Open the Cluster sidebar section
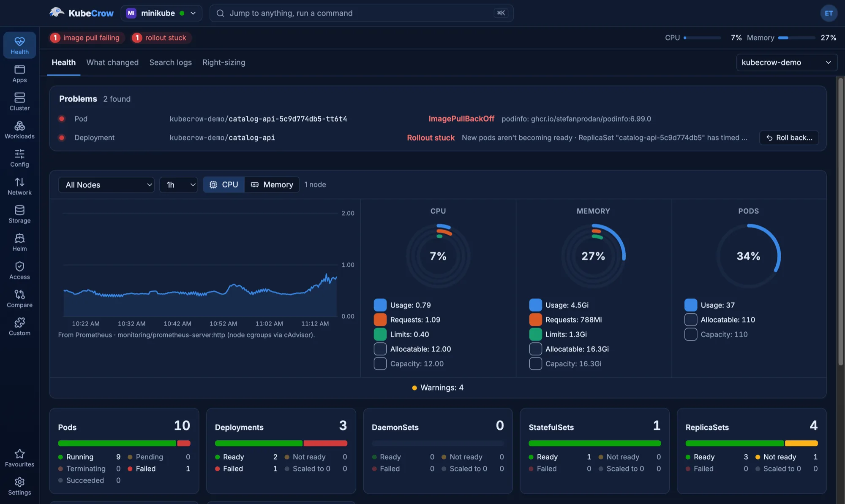 [19, 102]
